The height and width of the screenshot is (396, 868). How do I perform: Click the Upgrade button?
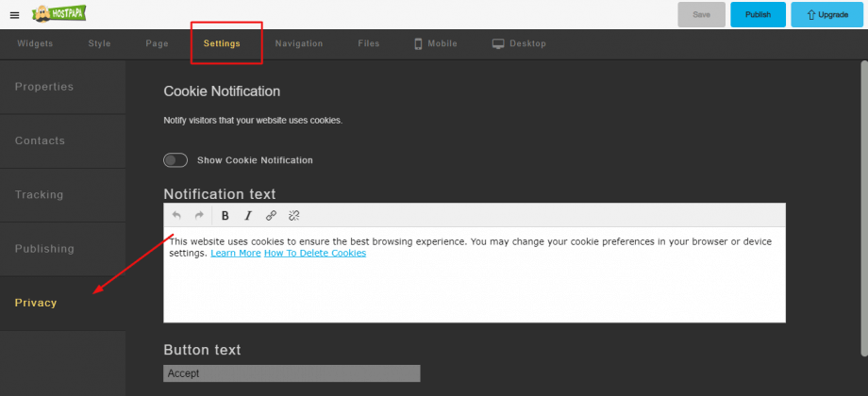(827, 15)
